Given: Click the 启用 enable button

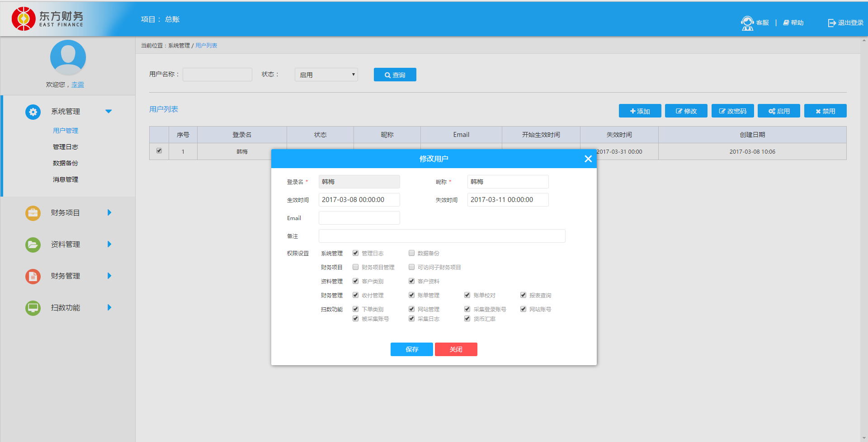Looking at the screenshot, I should 779,111.
